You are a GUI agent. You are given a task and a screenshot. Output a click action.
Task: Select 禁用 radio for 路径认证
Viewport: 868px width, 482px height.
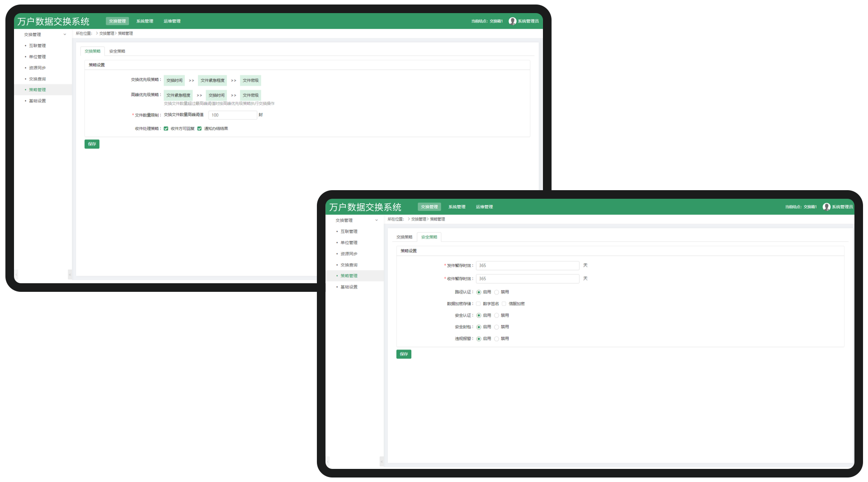pos(496,292)
